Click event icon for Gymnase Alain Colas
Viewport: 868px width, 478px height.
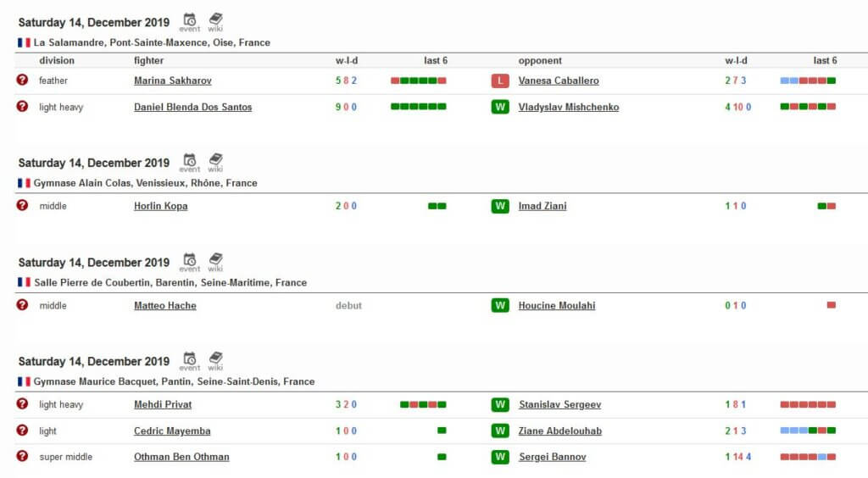pos(190,162)
